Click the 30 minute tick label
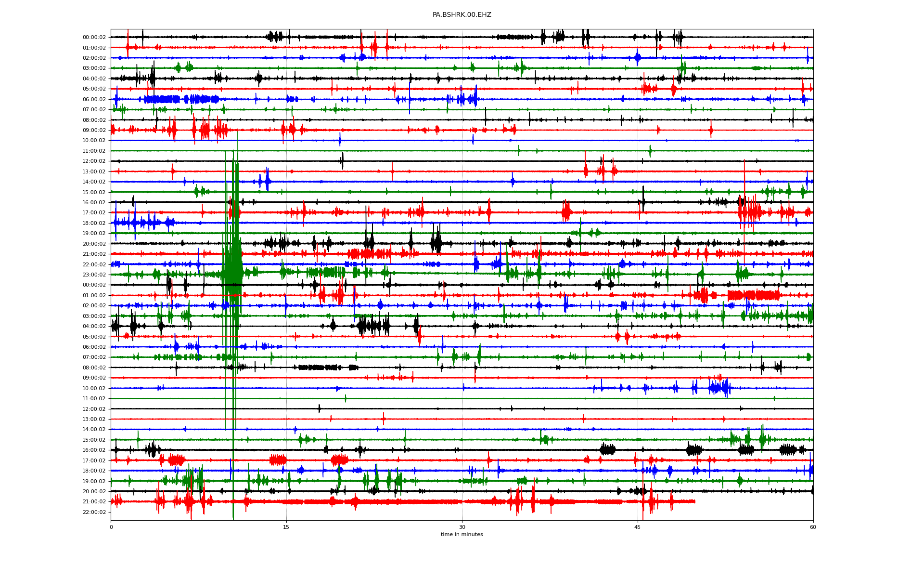 point(462,527)
